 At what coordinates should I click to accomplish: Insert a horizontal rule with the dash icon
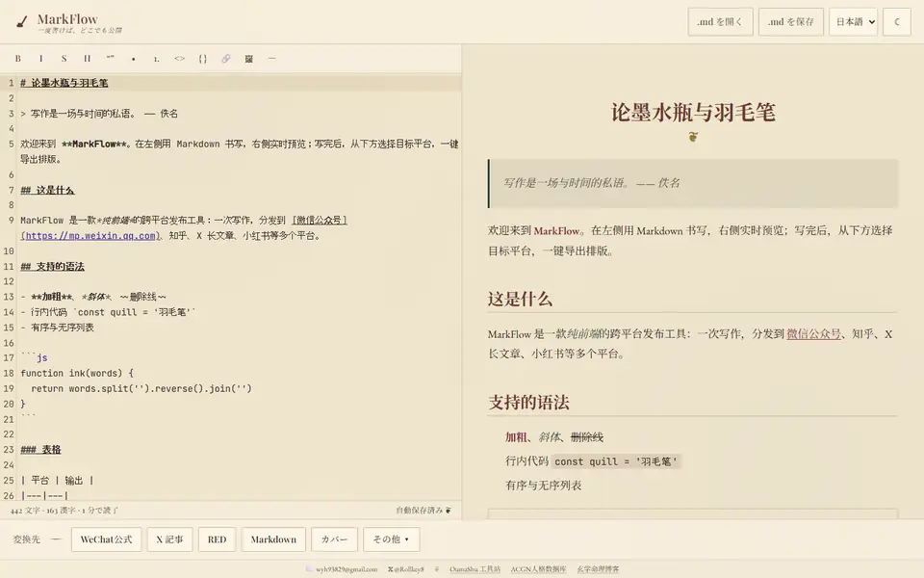tap(271, 59)
